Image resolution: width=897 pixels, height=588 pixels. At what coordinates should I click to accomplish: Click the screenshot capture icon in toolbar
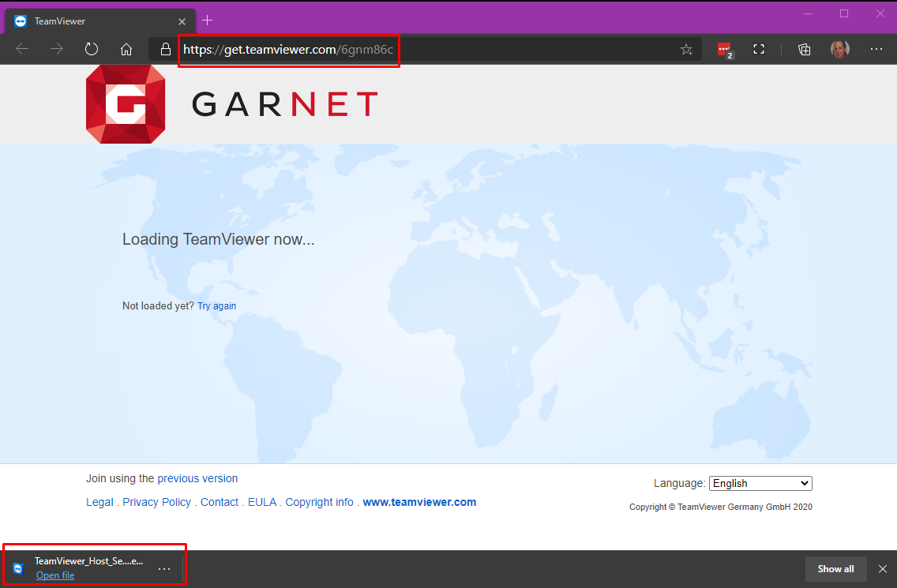759,50
